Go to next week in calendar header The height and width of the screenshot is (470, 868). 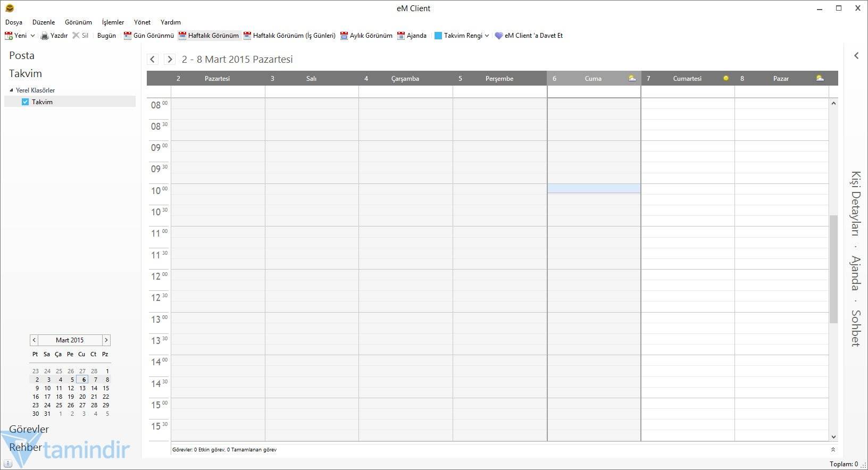(170, 59)
